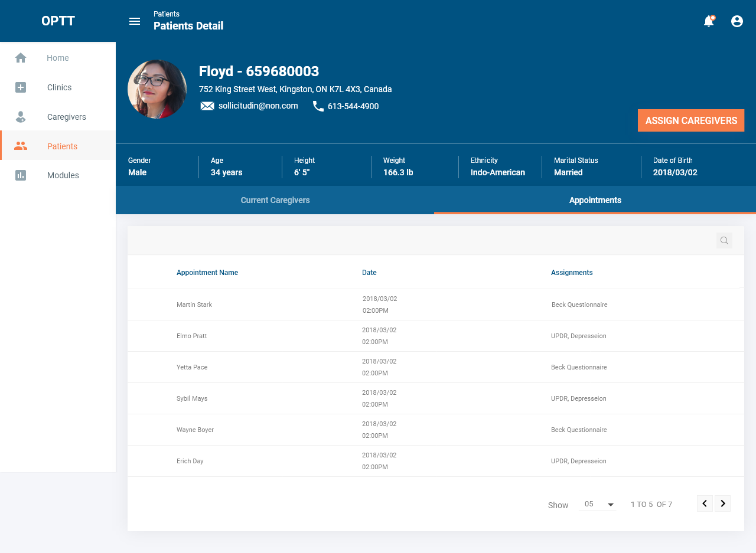The height and width of the screenshot is (553, 756).
Task: Click the patient profile photo
Action: pos(157,89)
